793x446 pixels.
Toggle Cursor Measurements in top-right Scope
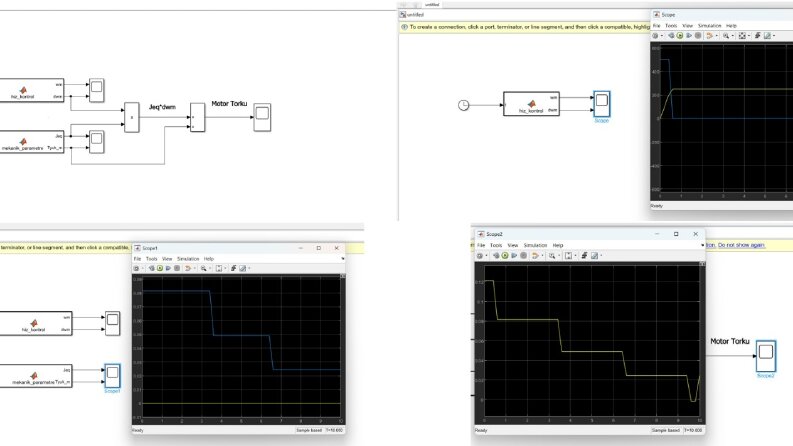[x=767, y=35]
